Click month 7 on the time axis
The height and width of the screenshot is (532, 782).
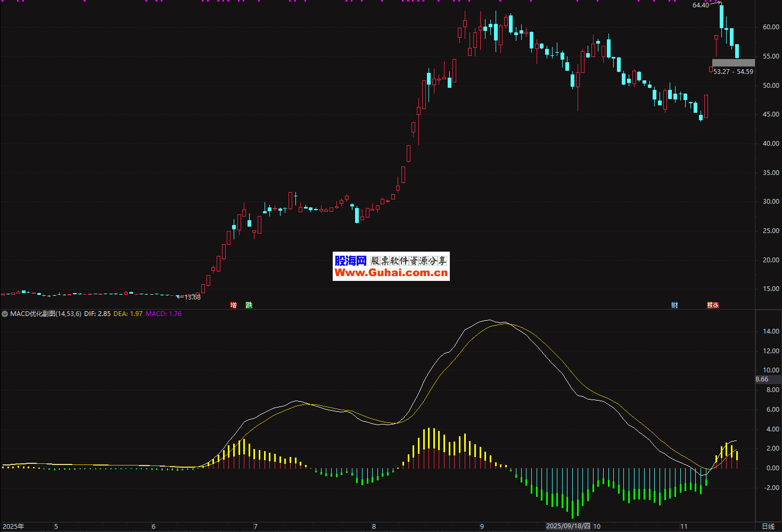click(x=256, y=527)
